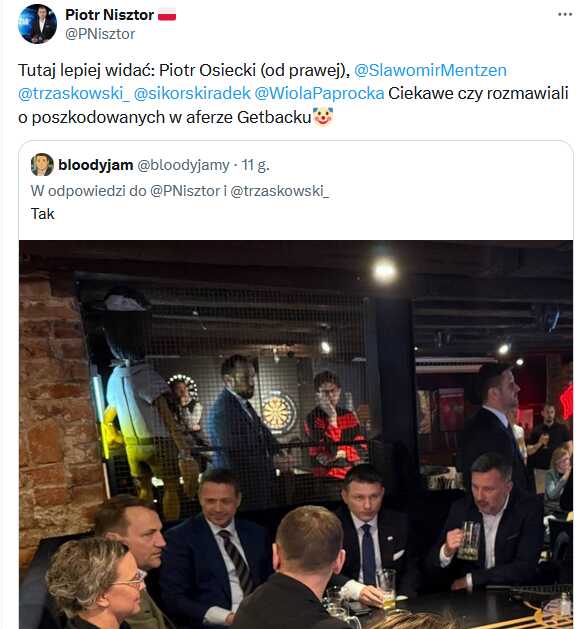The width and height of the screenshot is (584, 629).
Task: Select the clown emoji in the tweet
Action: [323, 117]
